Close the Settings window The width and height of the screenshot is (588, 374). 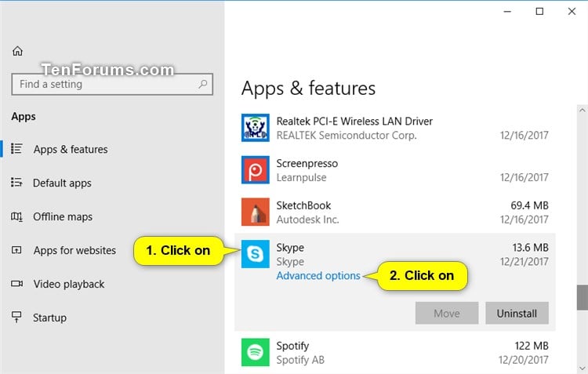click(572, 12)
